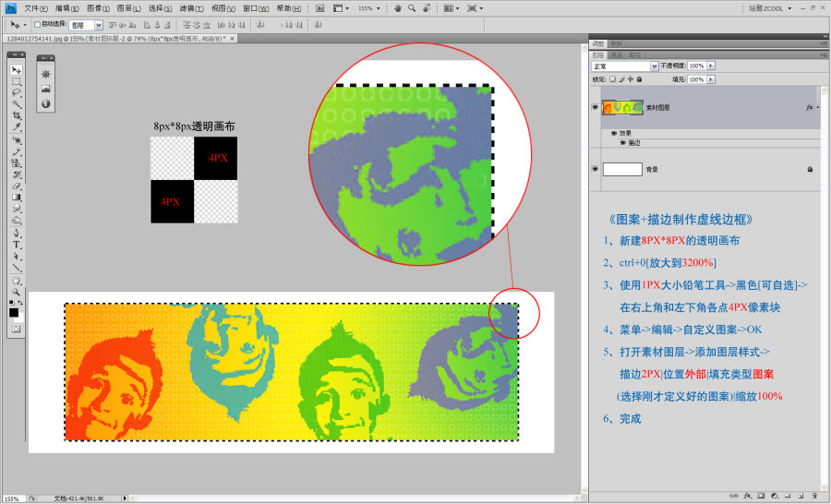Select the Magic Wand tool
This screenshot has width=831, height=504.
(17, 104)
